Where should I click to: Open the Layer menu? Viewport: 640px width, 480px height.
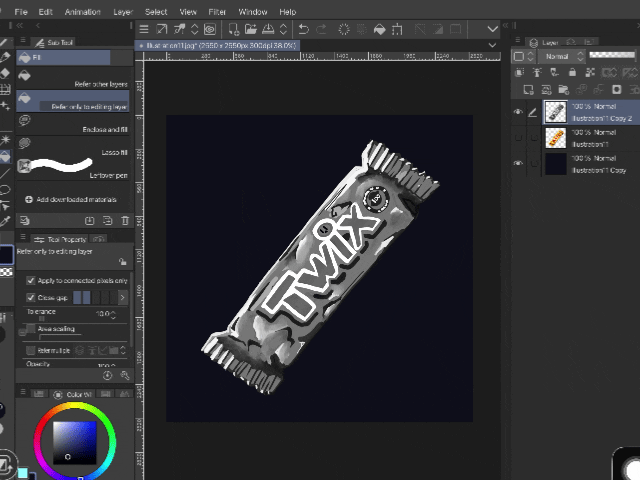point(123,12)
